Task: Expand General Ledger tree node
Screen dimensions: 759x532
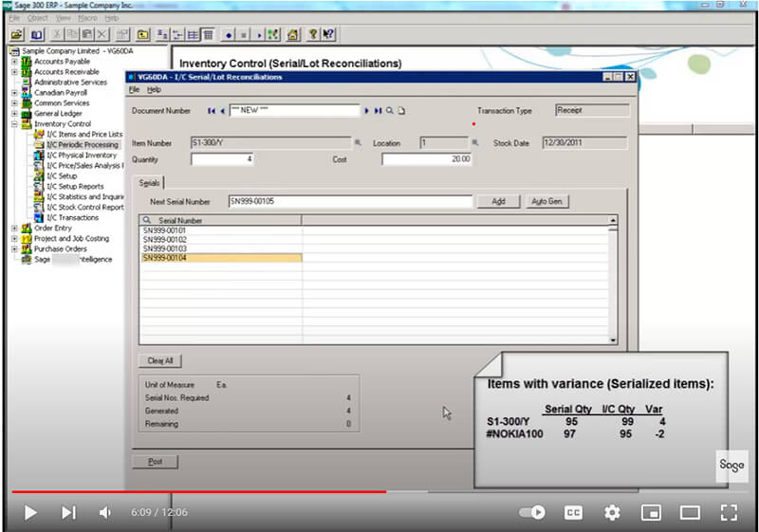Action: point(14,113)
